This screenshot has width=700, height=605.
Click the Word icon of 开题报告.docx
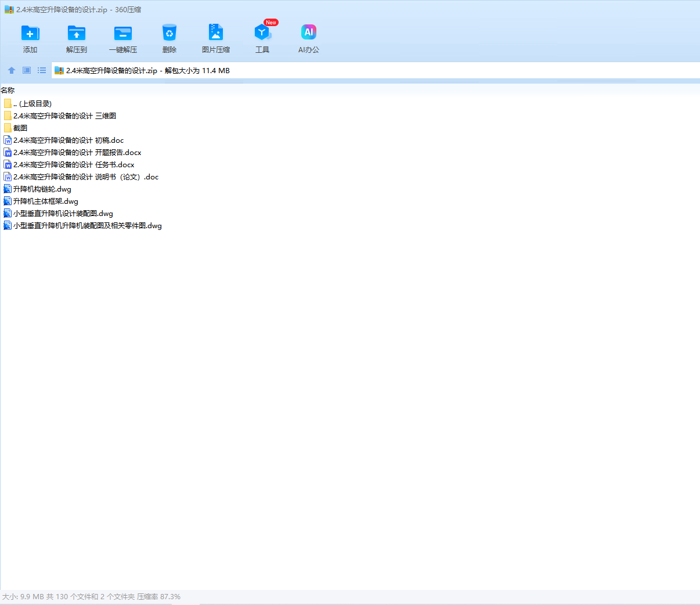pyautogui.click(x=8, y=152)
